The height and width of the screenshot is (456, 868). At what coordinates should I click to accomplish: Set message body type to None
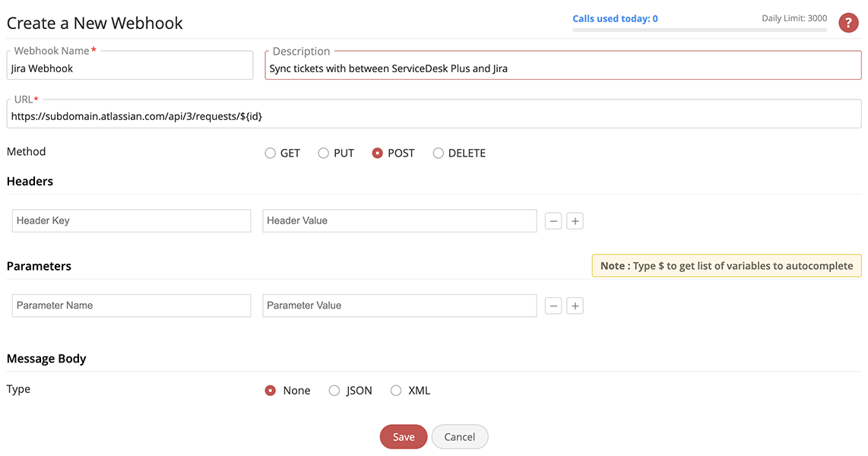(x=270, y=391)
